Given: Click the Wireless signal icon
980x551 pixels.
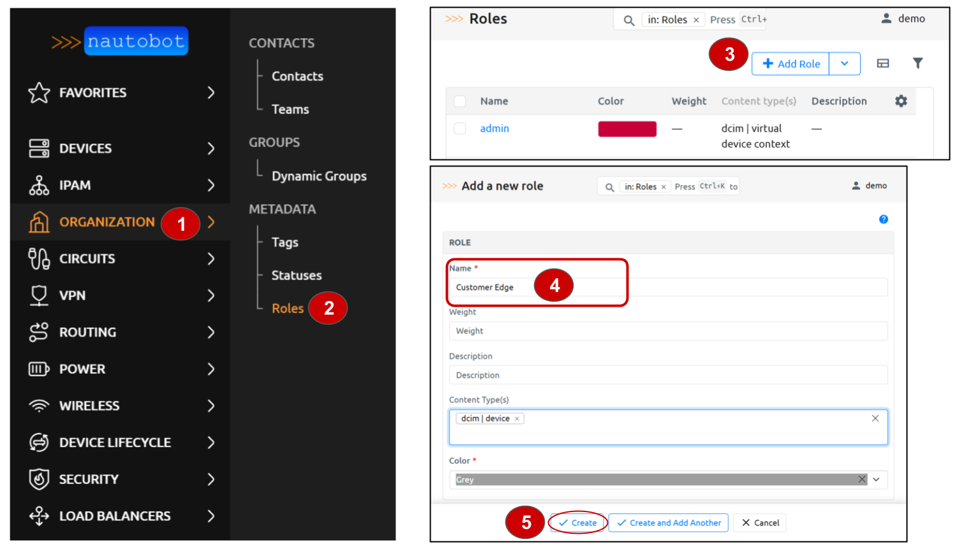Looking at the screenshot, I should point(39,406).
